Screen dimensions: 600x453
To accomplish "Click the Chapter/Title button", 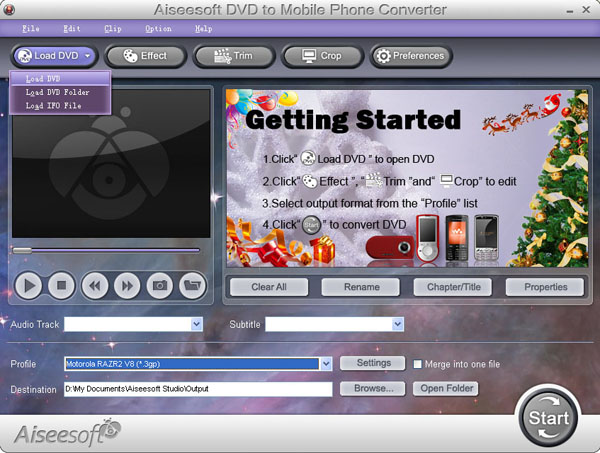I will click(x=453, y=287).
